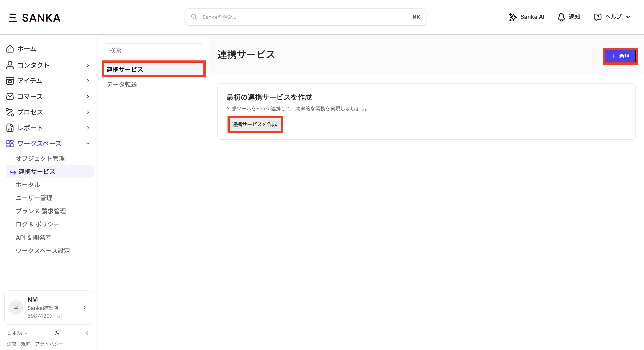Expand the アイテム menu chevron
The height and width of the screenshot is (350, 644).
(88, 81)
